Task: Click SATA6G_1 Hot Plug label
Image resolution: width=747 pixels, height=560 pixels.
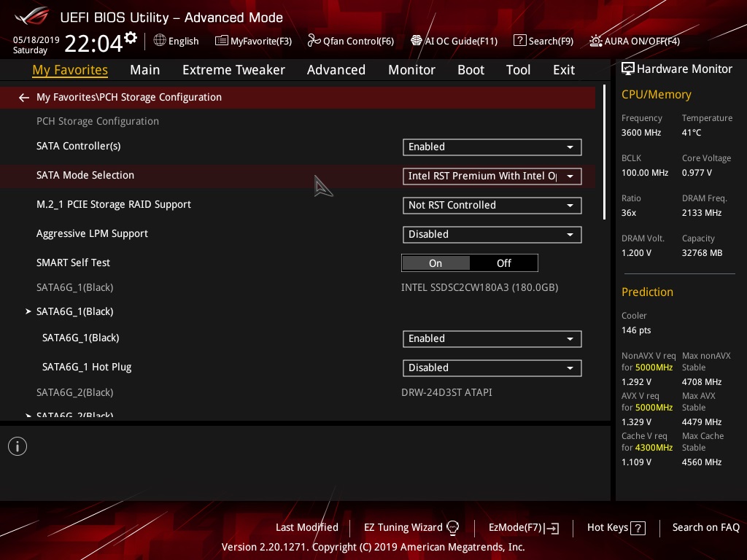Action: (x=87, y=367)
